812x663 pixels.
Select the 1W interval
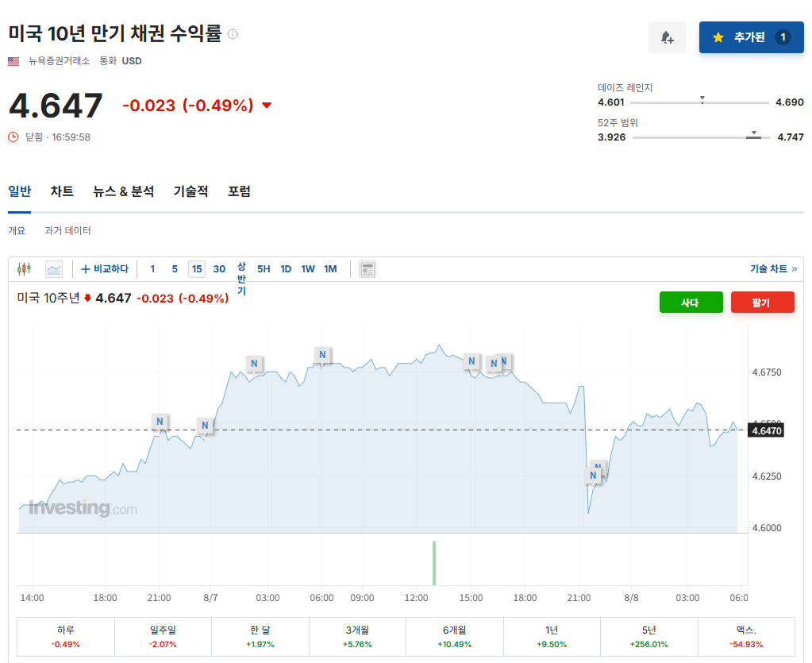tap(308, 269)
